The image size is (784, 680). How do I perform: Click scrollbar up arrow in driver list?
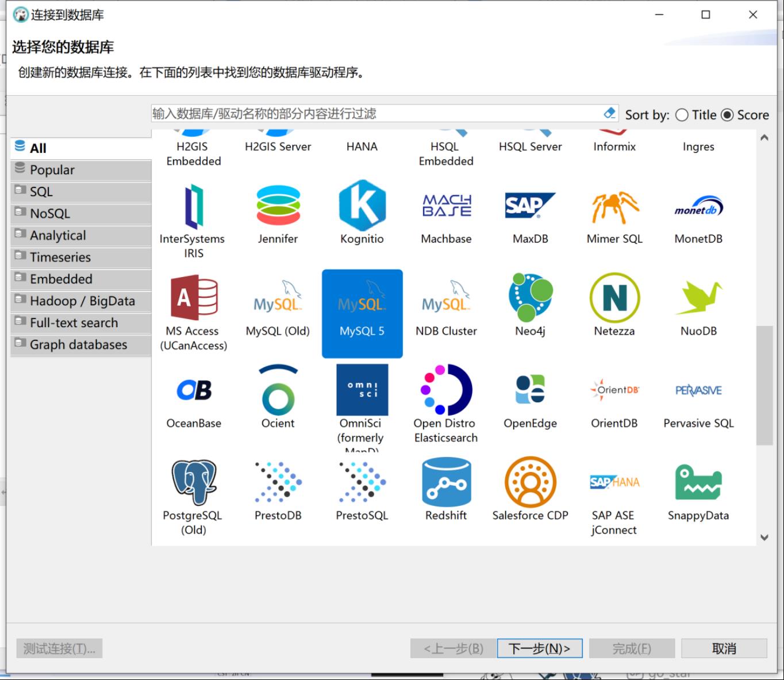pyautogui.click(x=764, y=137)
